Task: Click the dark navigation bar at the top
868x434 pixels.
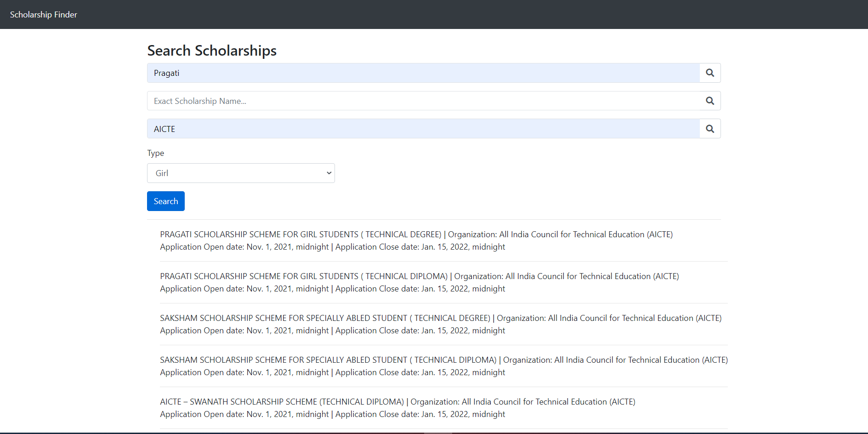Action: 434,14
